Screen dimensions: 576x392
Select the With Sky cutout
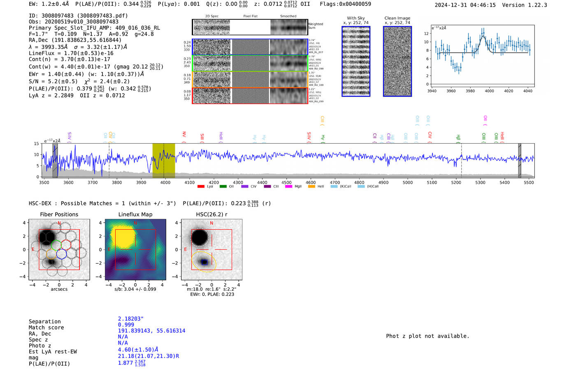point(356,61)
